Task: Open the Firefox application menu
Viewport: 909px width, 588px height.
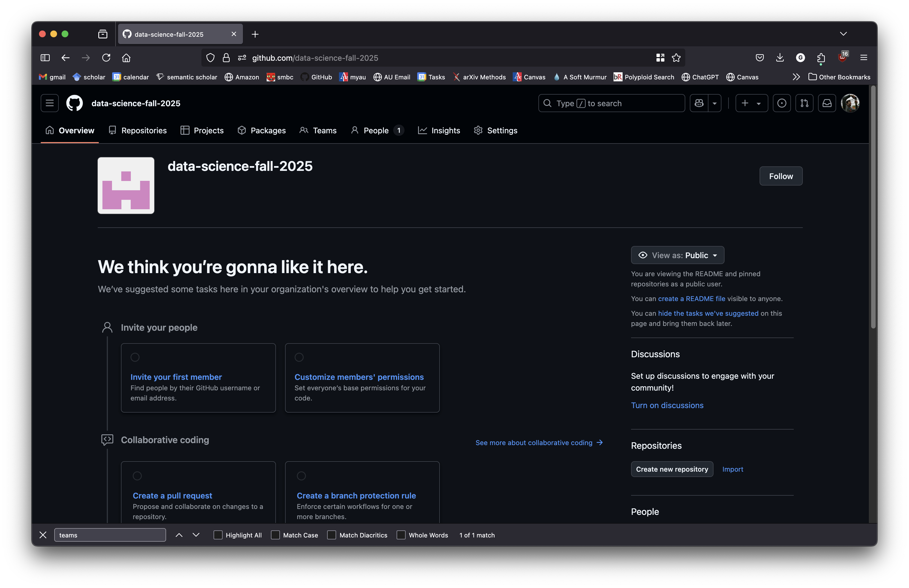Action: click(x=864, y=58)
